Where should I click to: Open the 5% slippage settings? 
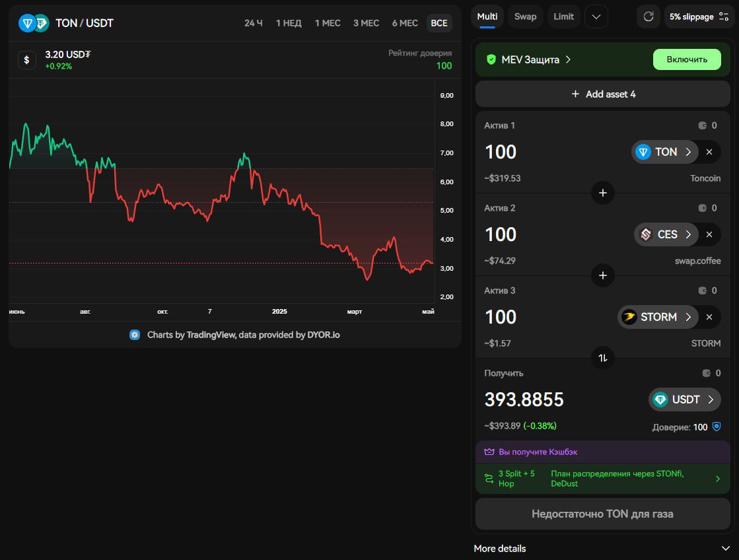point(699,17)
